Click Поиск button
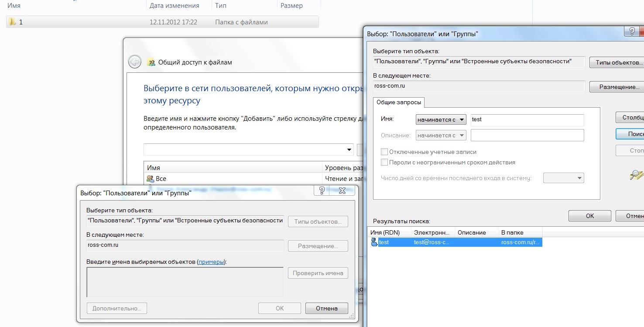The image size is (644, 327). pos(630,134)
